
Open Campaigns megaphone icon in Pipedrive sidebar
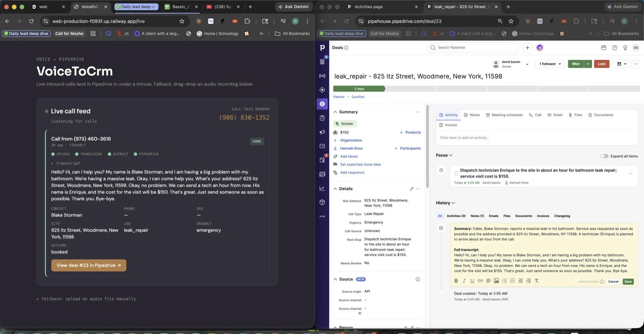click(x=322, y=132)
